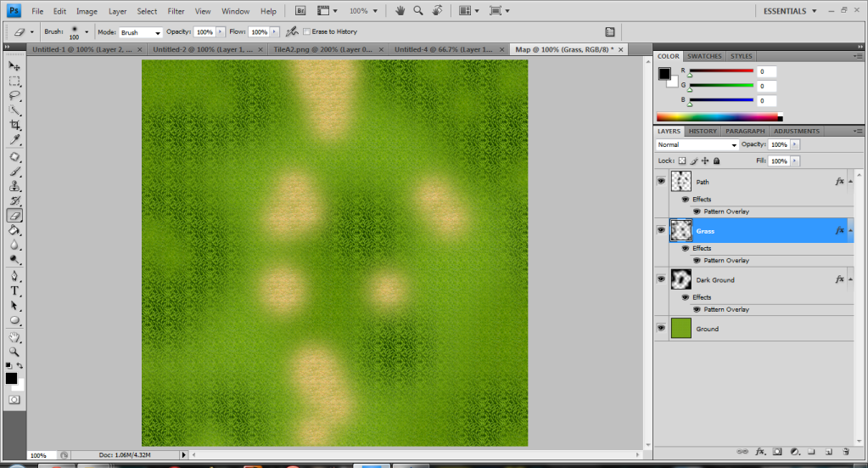Select the Lasso tool

[x=15, y=95]
